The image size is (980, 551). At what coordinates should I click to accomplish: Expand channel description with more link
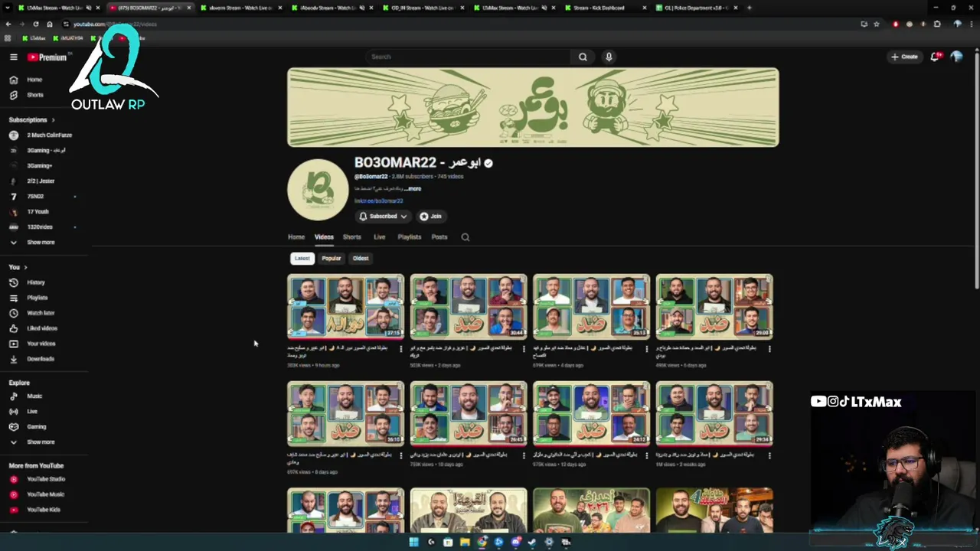414,188
